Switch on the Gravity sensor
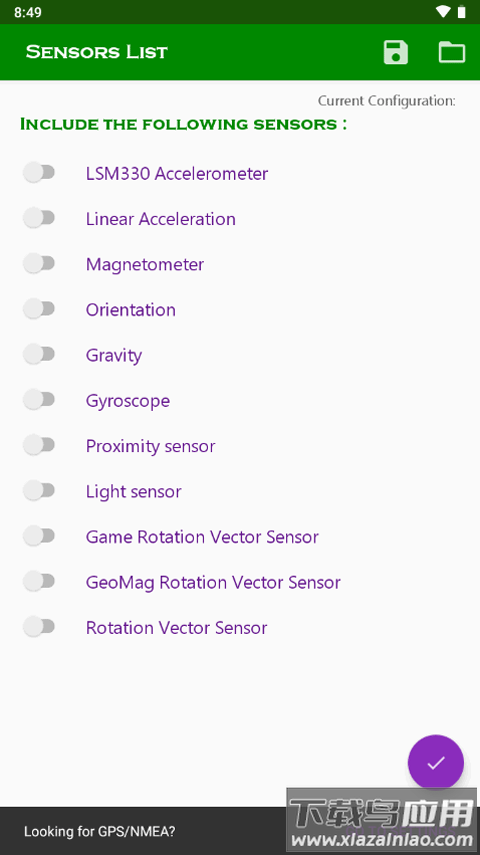The image size is (480, 855). pos(39,354)
